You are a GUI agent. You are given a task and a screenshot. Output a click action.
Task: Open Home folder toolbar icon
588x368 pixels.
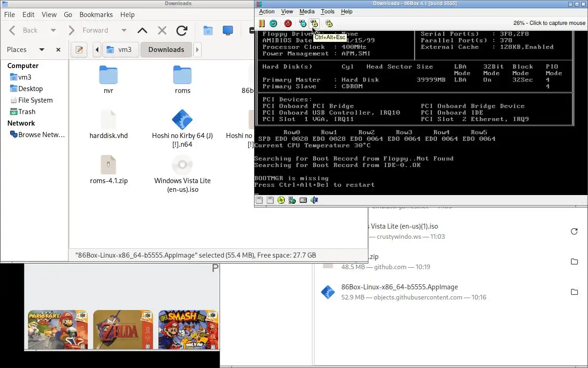[x=208, y=30]
